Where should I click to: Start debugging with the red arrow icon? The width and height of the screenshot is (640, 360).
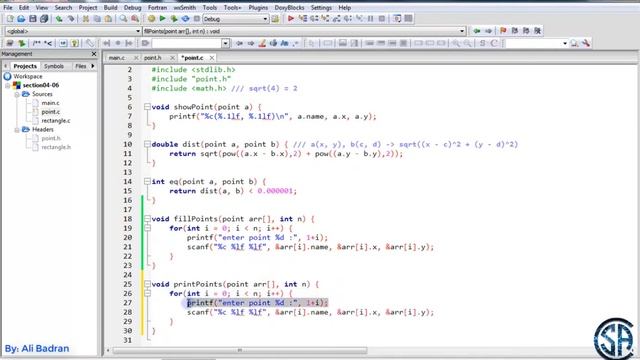pos(291,19)
